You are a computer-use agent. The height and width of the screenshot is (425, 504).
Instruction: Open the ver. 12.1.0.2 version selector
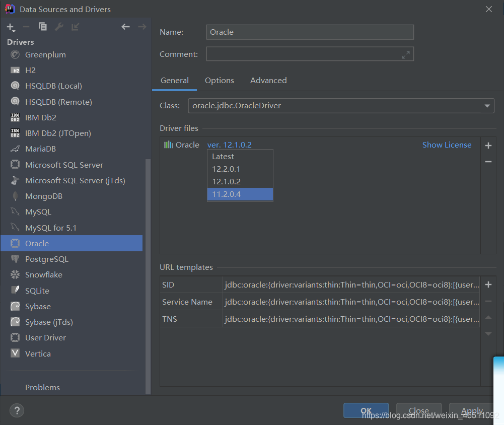pos(229,145)
